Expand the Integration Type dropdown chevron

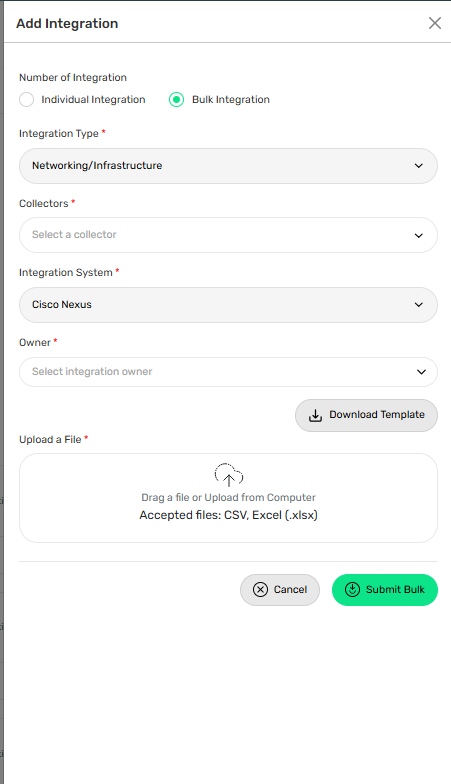pyautogui.click(x=418, y=166)
